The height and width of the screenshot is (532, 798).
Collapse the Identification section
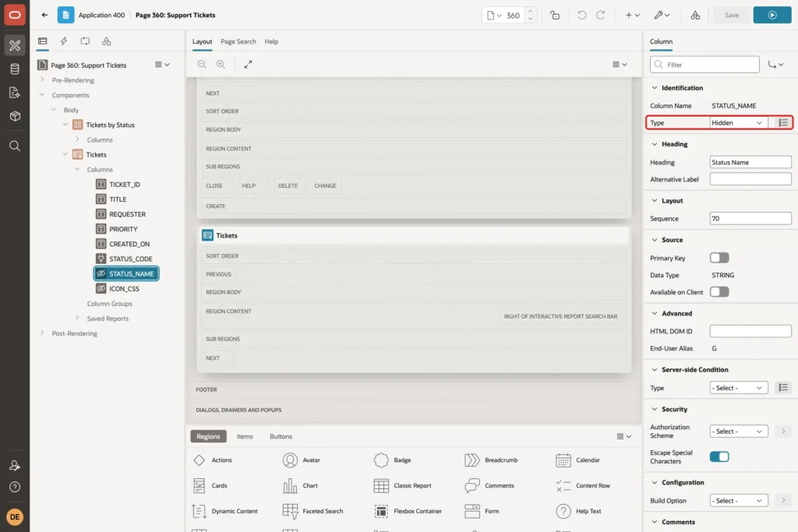(655, 87)
